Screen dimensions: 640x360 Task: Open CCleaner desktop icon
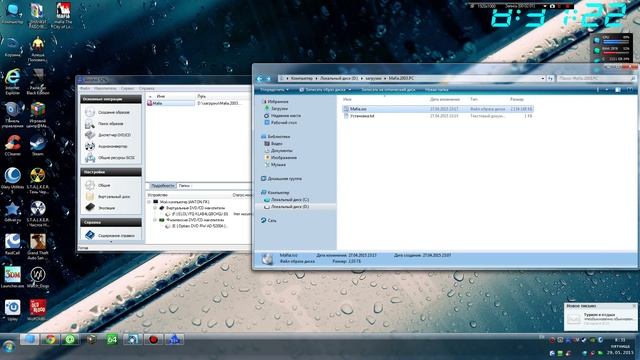13,146
